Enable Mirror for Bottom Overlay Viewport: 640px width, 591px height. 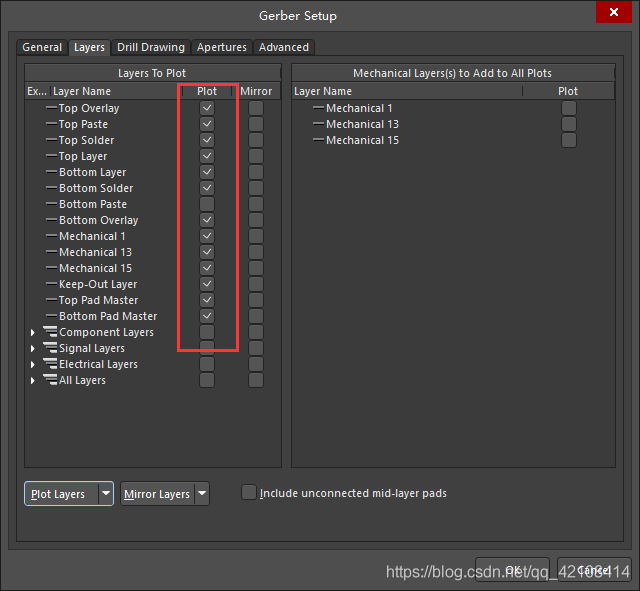click(256, 220)
